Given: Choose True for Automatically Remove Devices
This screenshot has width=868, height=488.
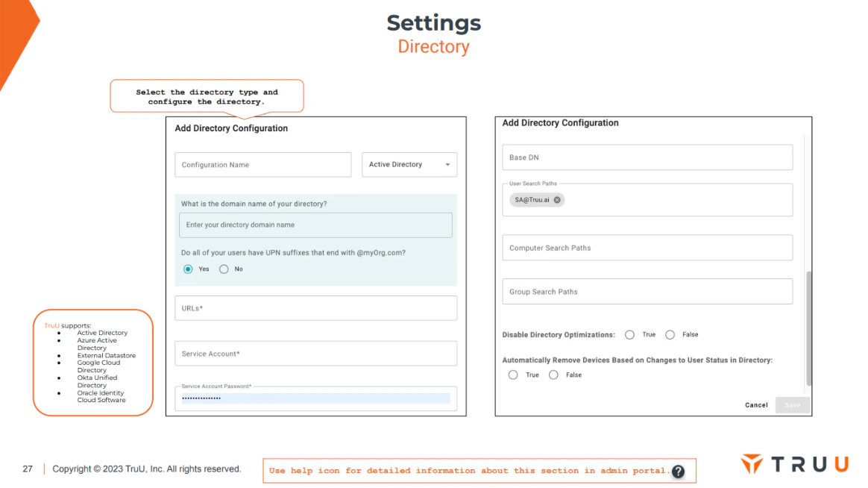Looking at the screenshot, I should click(x=513, y=375).
